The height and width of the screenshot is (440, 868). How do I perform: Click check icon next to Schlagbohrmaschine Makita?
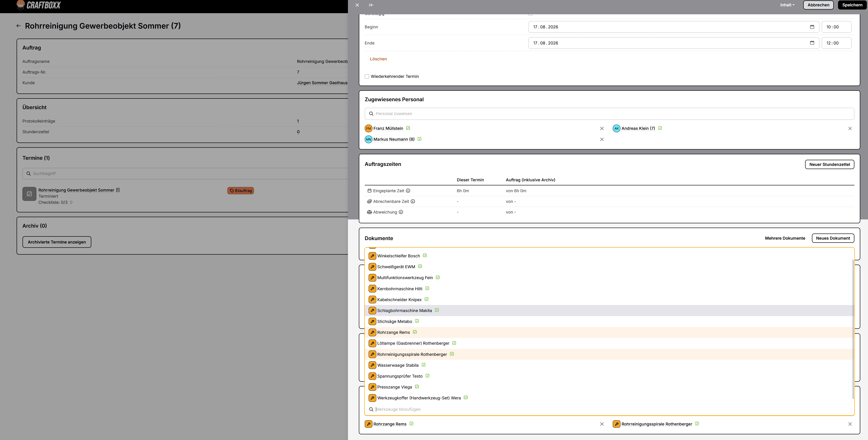(x=437, y=310)
